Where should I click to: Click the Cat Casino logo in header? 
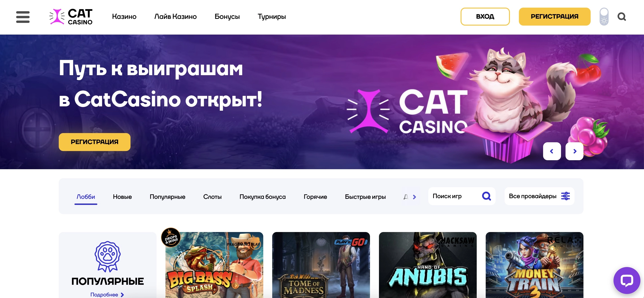(x=71, y=17)
